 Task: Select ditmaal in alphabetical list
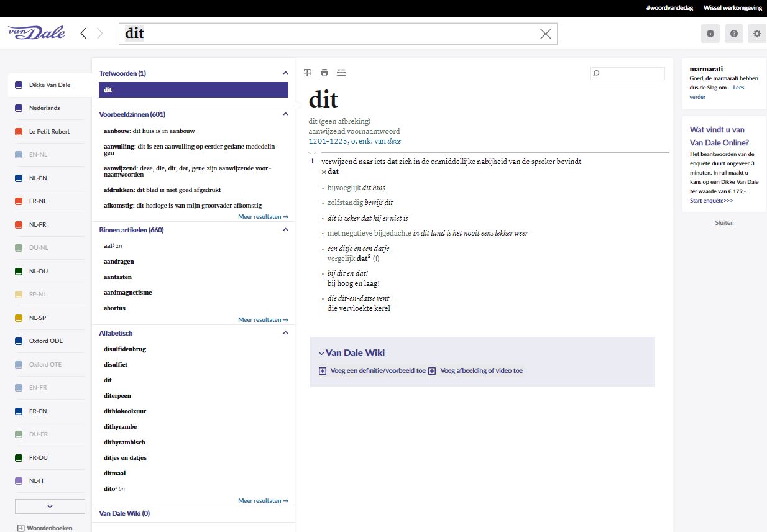(x=114, y=474)
